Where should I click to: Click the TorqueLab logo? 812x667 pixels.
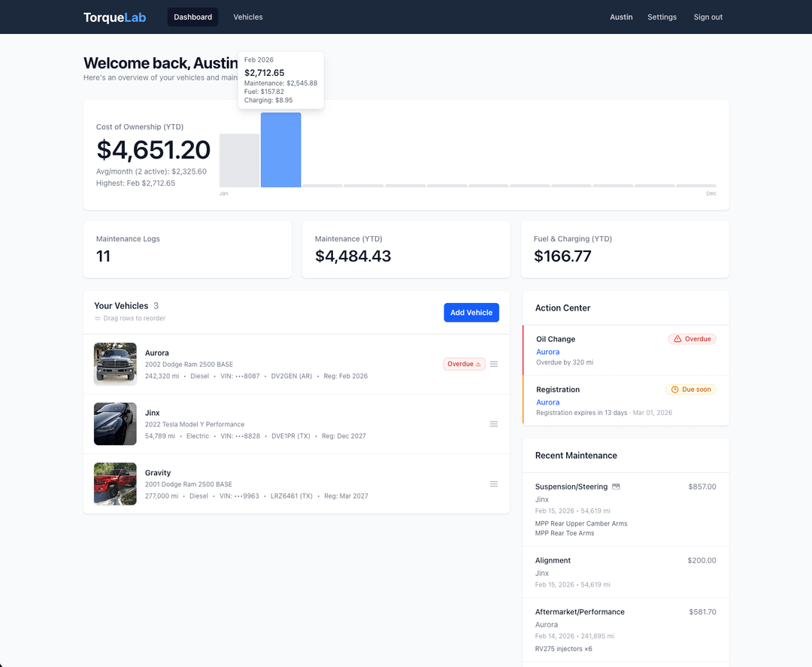point(114,17)
